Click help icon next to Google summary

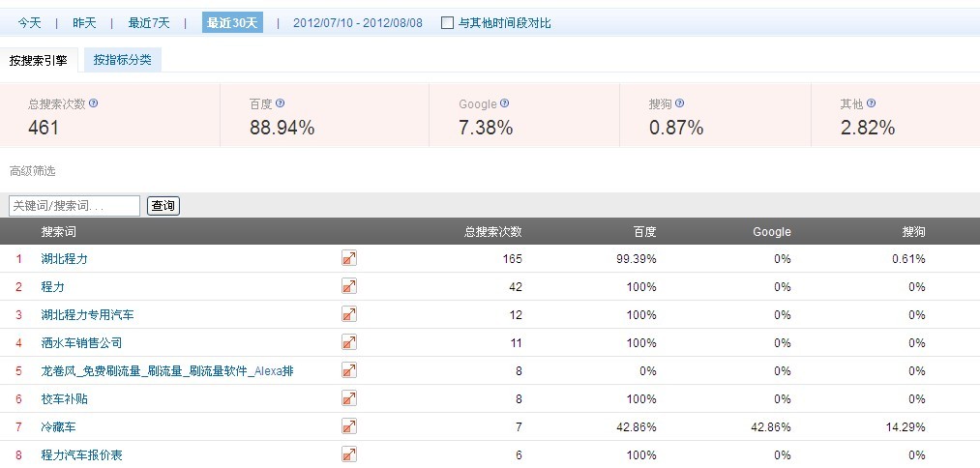(x=505, y=103)
